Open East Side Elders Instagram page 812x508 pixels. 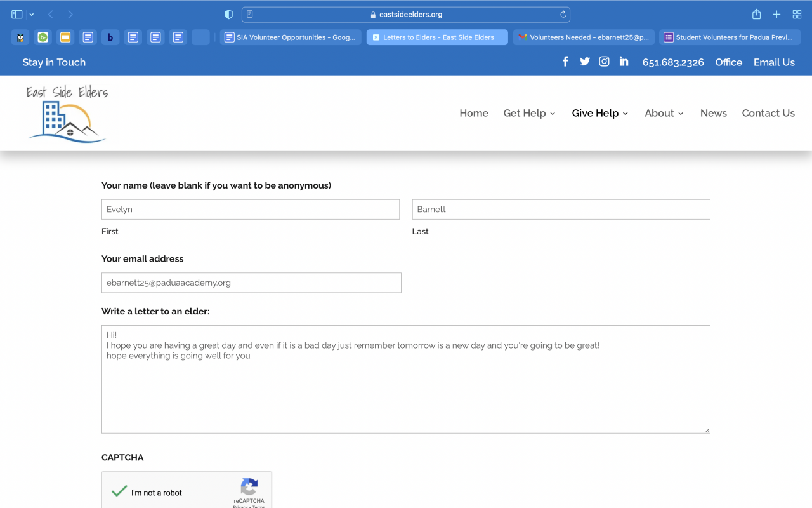pyautogui.click(x=605, y=62)
